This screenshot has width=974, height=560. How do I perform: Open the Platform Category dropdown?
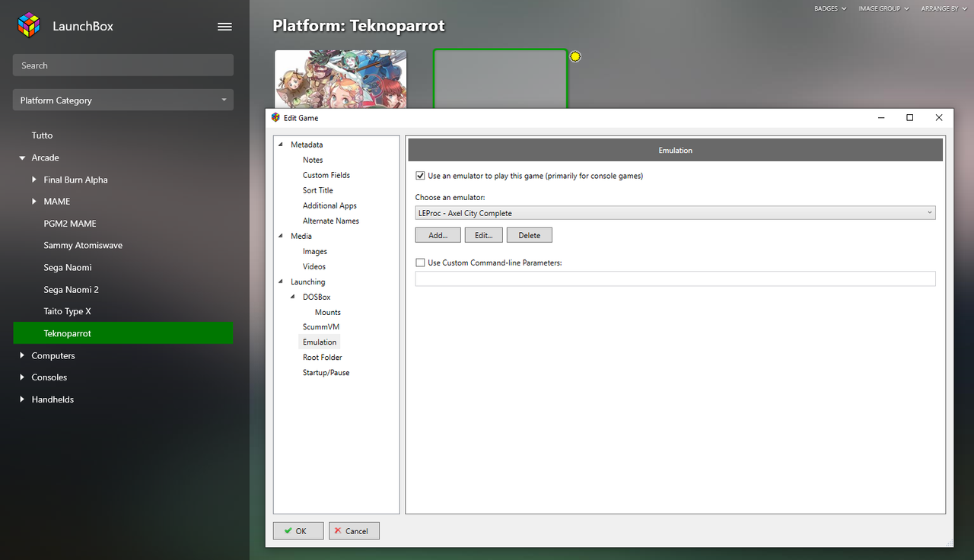[x=123, y=100]
